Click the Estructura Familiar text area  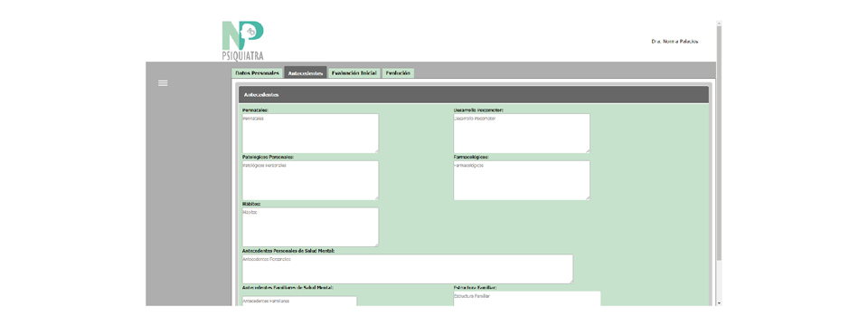[x=527, y=299]
